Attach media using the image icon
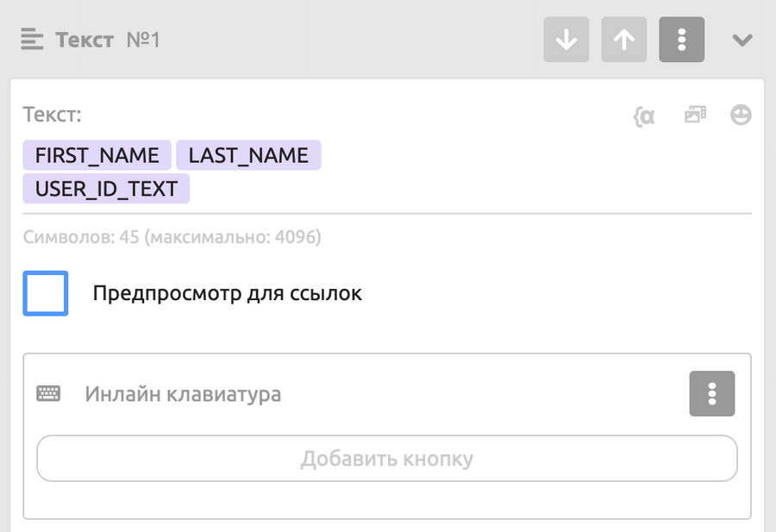776x532 pixels. [x=695, y=115]
